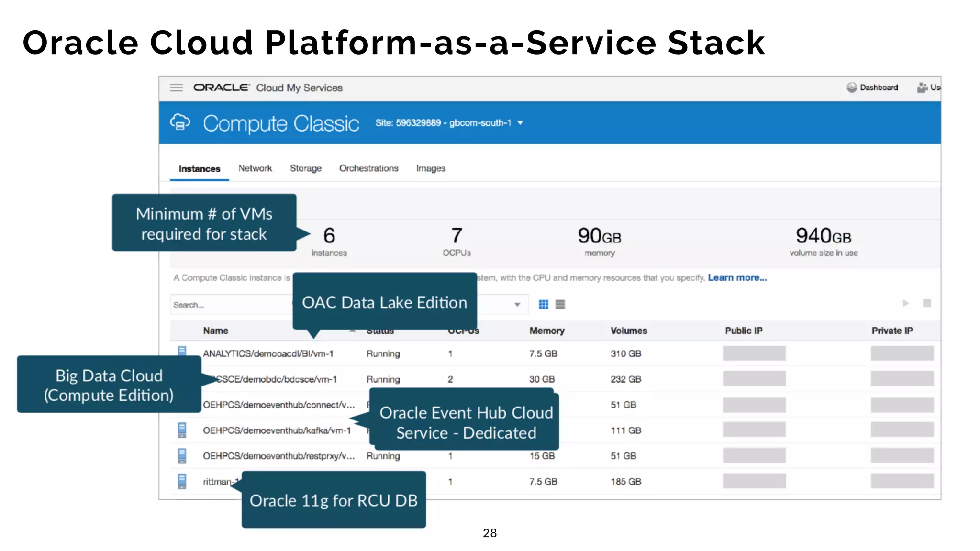Image resolution: width=980 pixels, height=551 pixels.
Task: Expand the filter dropdown beside search
Action: click(x=517, y=305)
